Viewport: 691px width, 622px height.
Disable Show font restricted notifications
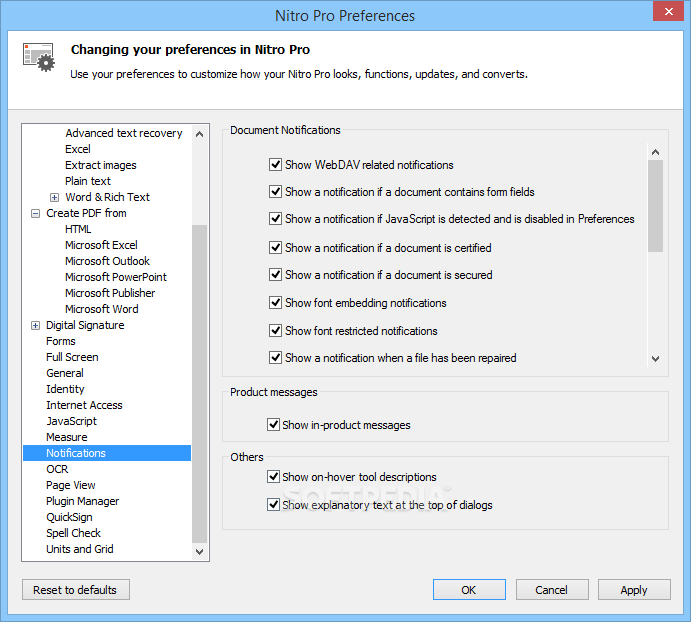(275, 331)
